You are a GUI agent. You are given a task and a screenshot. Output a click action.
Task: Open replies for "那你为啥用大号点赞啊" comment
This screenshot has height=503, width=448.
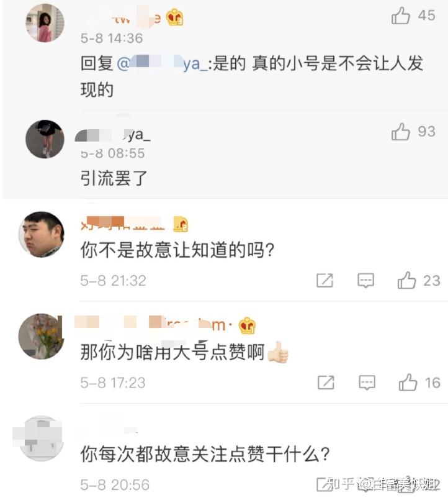[367, 383]
